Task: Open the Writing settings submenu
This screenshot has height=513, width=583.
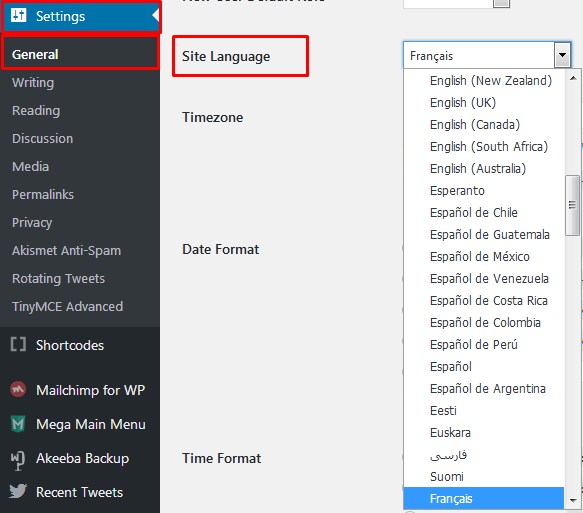Action: [x=33, y=83]
